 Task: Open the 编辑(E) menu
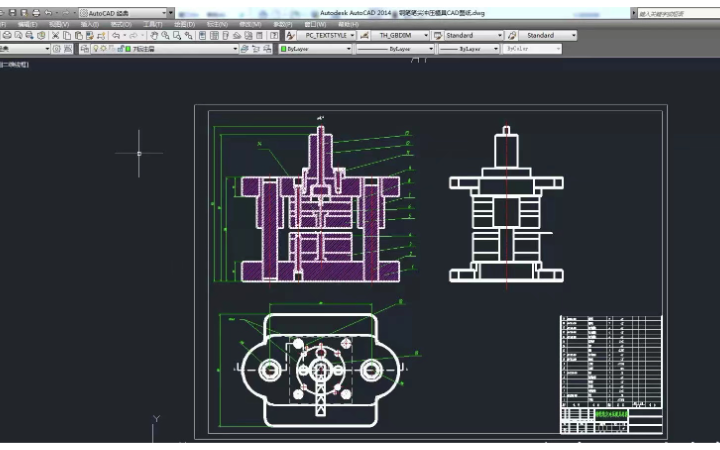pos(27,24)
